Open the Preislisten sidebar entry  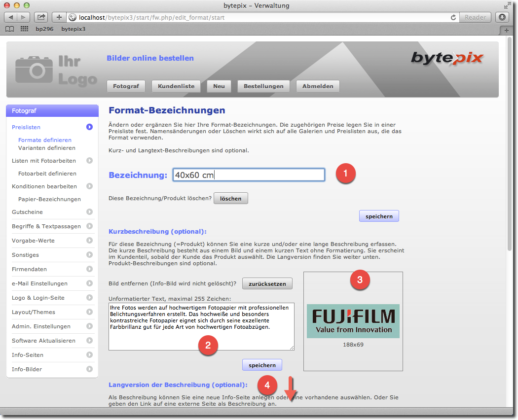(x=26, y=127)
